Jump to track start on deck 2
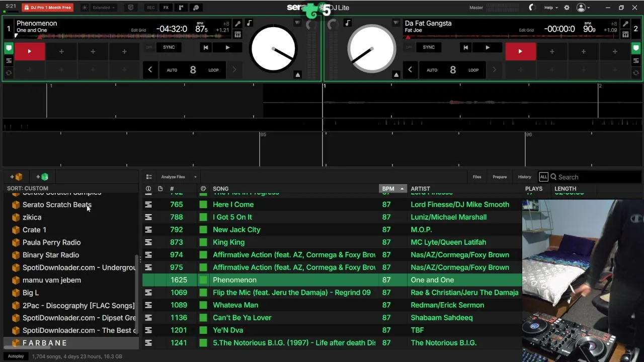The height and width of the screenshot is (362, 644). coord(465,47)
